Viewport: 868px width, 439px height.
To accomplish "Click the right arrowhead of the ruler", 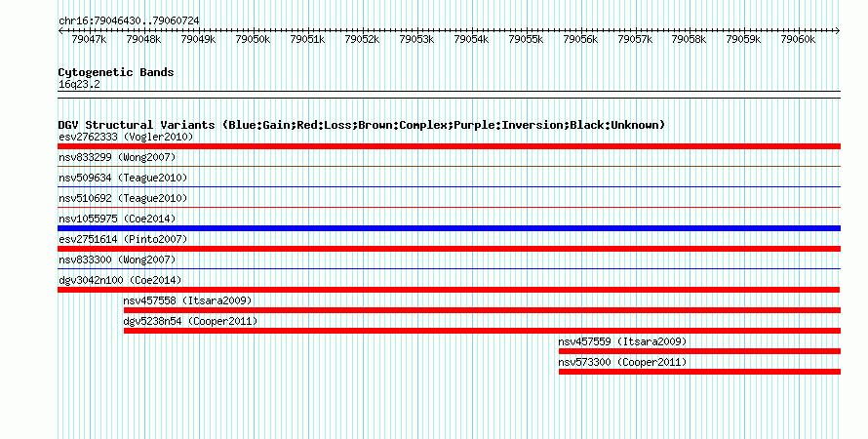I will coord(838,30).
